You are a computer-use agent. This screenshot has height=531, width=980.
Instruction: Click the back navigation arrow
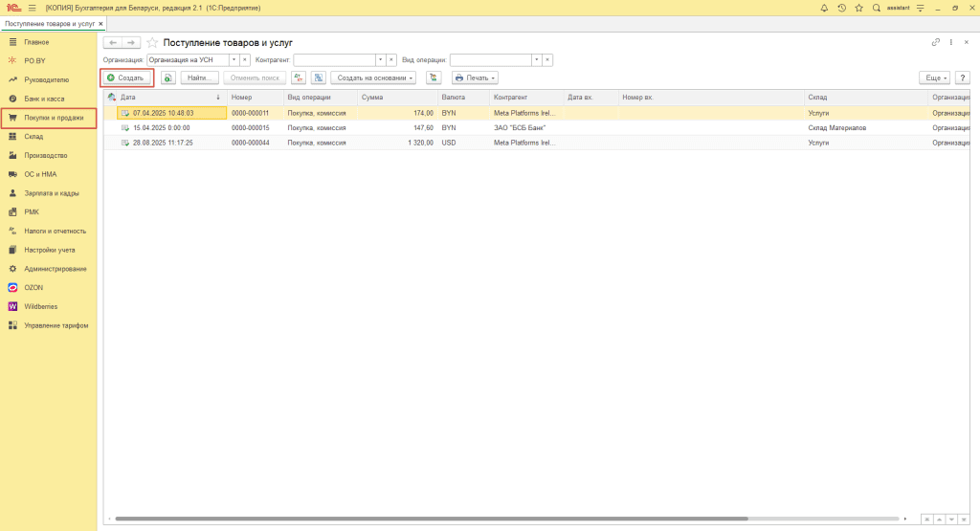click(112, 43)
